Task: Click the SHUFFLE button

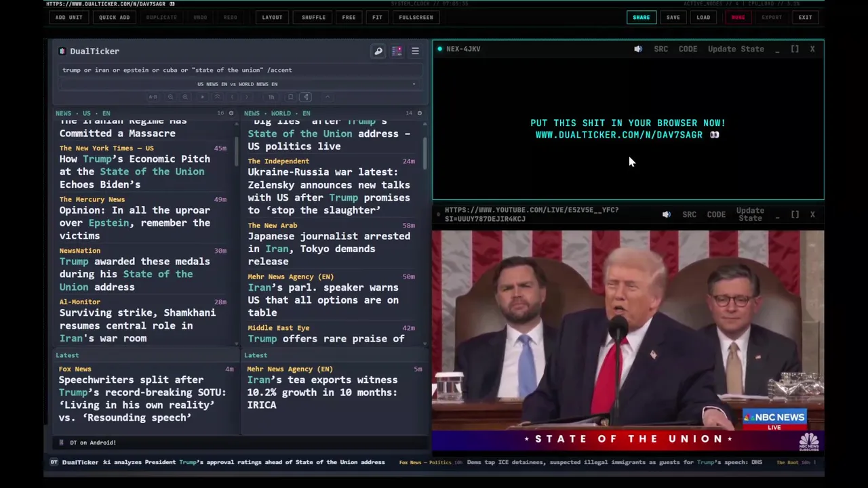Action: click(313, 18)
